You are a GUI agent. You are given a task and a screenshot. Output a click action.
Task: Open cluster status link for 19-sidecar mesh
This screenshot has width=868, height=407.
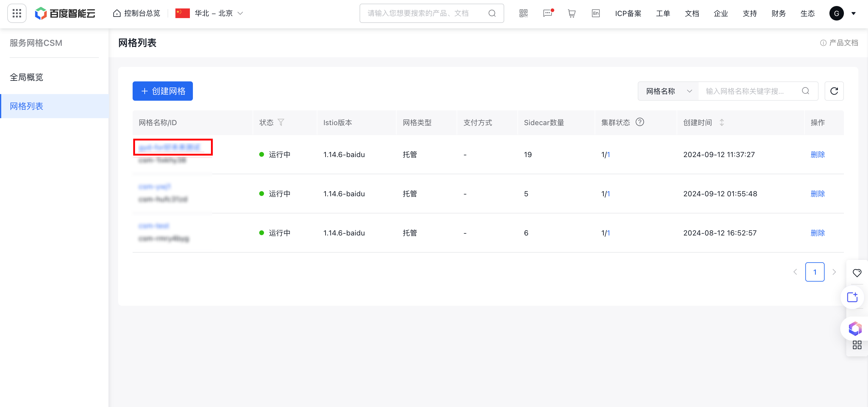click(x=608, y=155)
